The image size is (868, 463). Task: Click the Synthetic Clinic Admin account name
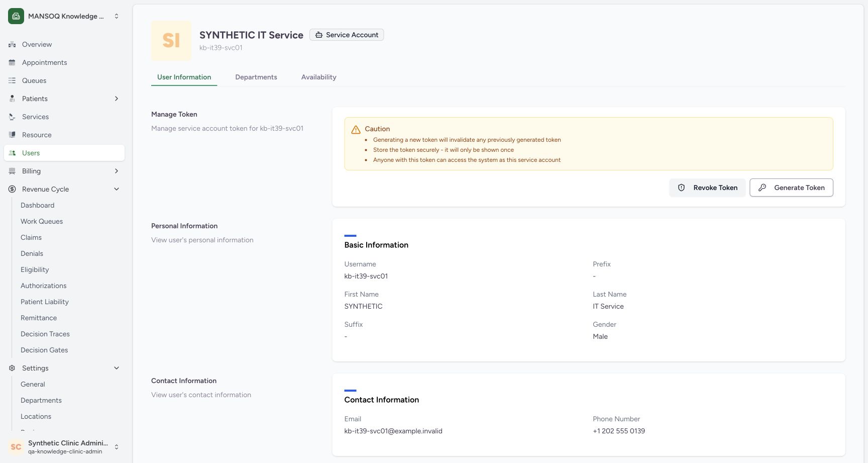pyautogui.click(x=68, y=443)
